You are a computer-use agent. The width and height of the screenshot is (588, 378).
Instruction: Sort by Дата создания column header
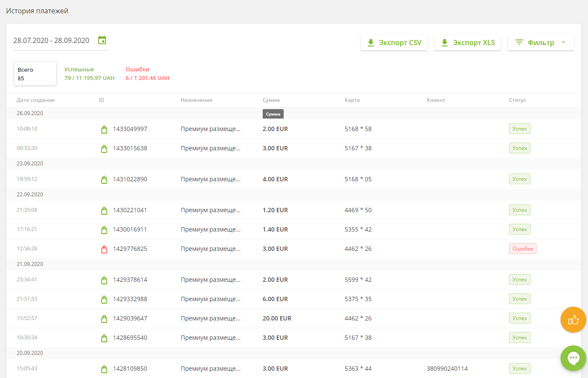36,100
